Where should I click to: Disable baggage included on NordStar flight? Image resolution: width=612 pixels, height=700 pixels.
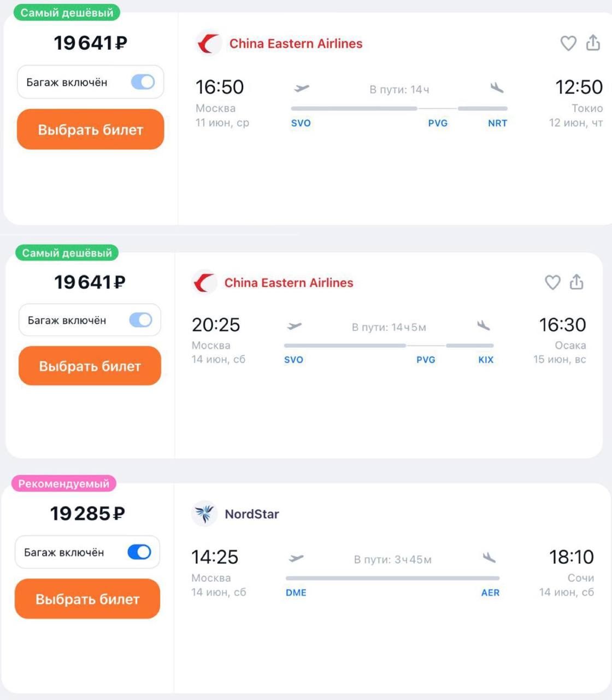[x=139, y=552]
